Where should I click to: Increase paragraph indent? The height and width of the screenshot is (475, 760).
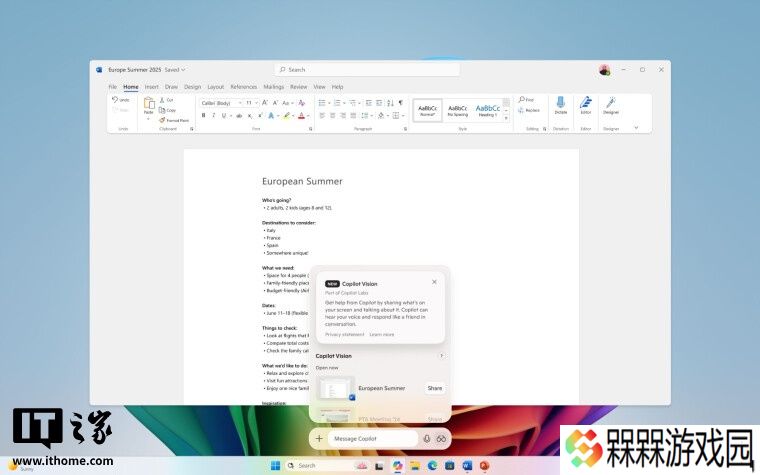click(379, 103)
